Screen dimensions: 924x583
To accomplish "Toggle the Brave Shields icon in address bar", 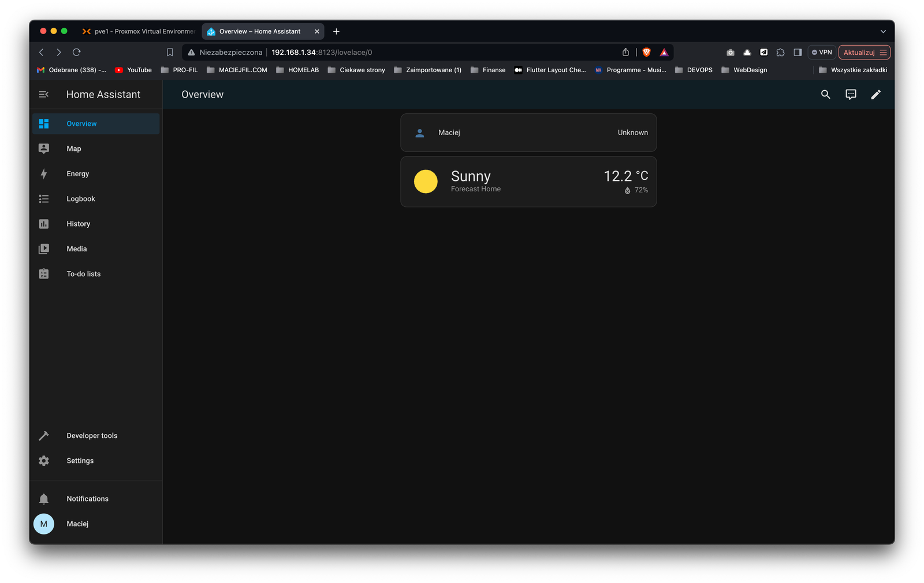I will click(646, 52).
